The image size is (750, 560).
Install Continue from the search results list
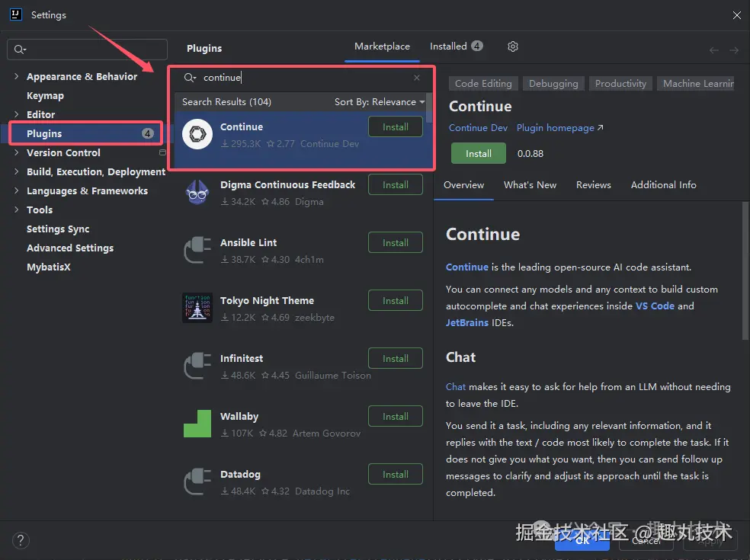coord(396,126)
